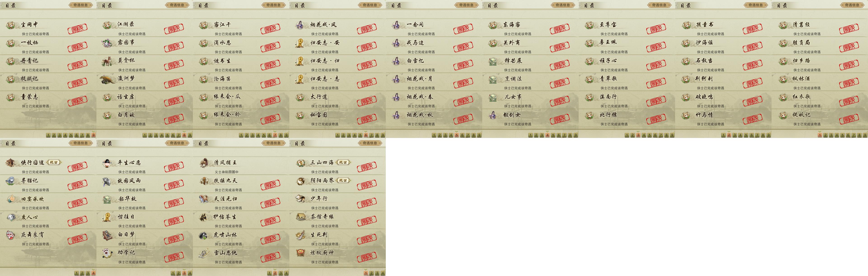This screenshot has width=868, height=276.
Task: Open the 天涯无归 entry title
Action: 225,199
